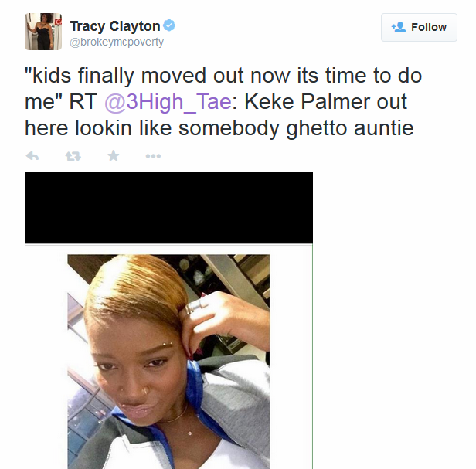
Task: Click the black redacted bar above the photo
Action: pyautogui.click(x=168, y=207)
